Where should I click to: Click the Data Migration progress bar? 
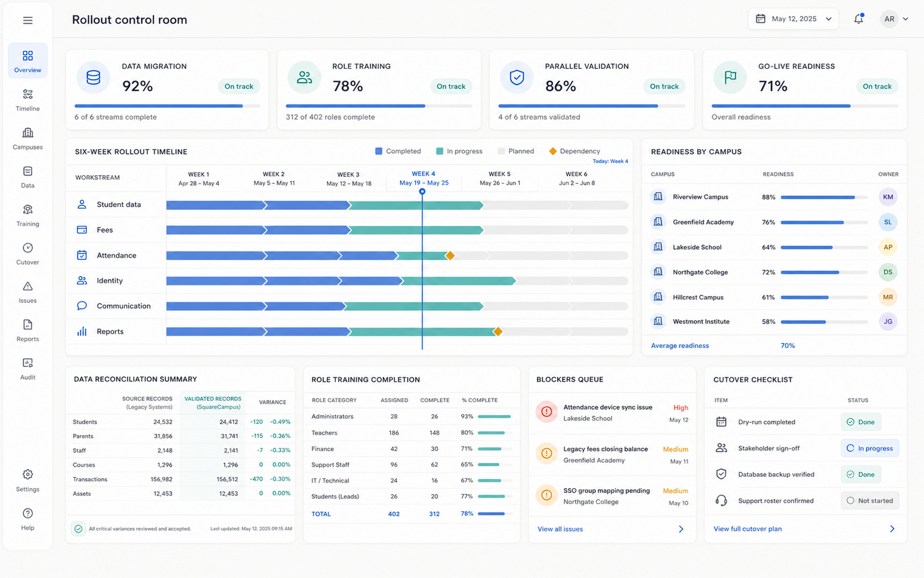coord(167,106)
